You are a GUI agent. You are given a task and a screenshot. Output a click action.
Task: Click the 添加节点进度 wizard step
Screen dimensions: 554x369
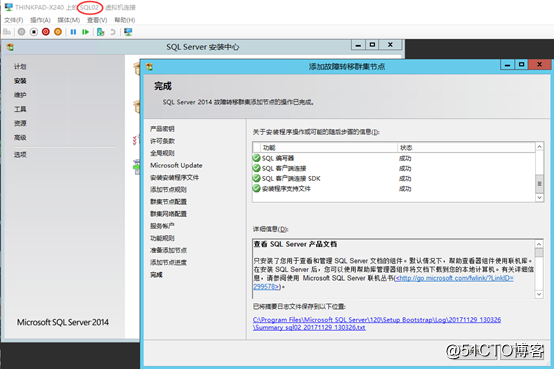point(168,262)
